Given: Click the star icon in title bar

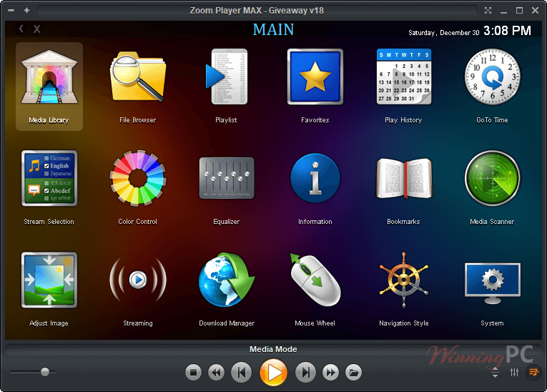Looking at the screenshot, I should coord(27,11).
